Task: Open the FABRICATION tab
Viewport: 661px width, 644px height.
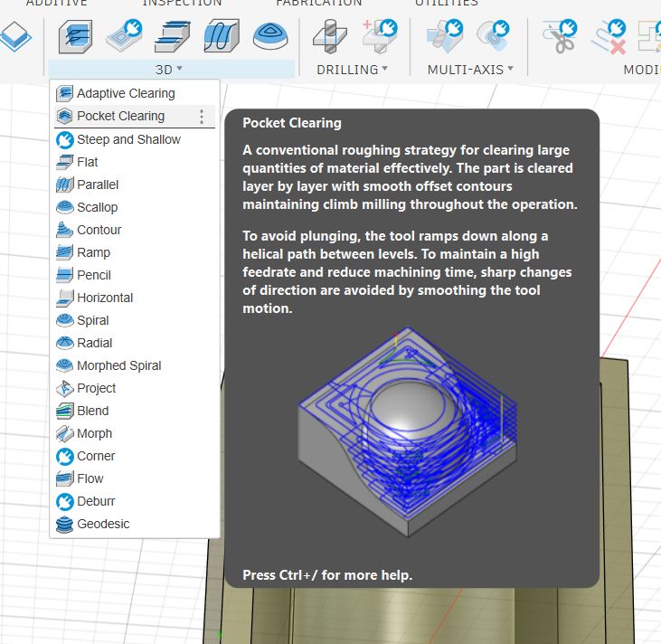Action: tap(318, 3)
